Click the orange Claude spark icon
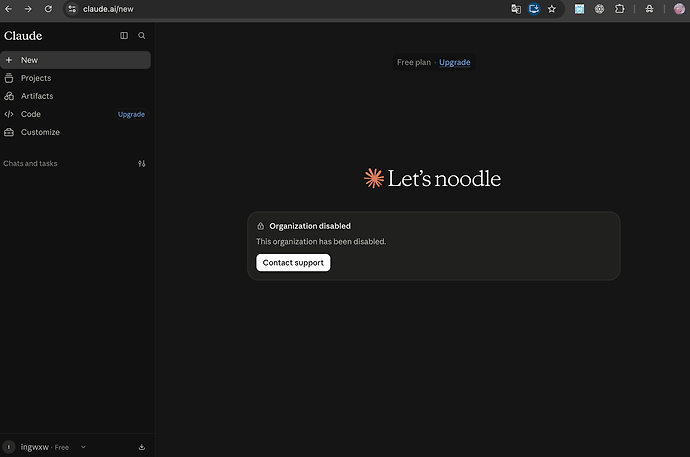Screen dimensions: 690x457 pos(374,178)
